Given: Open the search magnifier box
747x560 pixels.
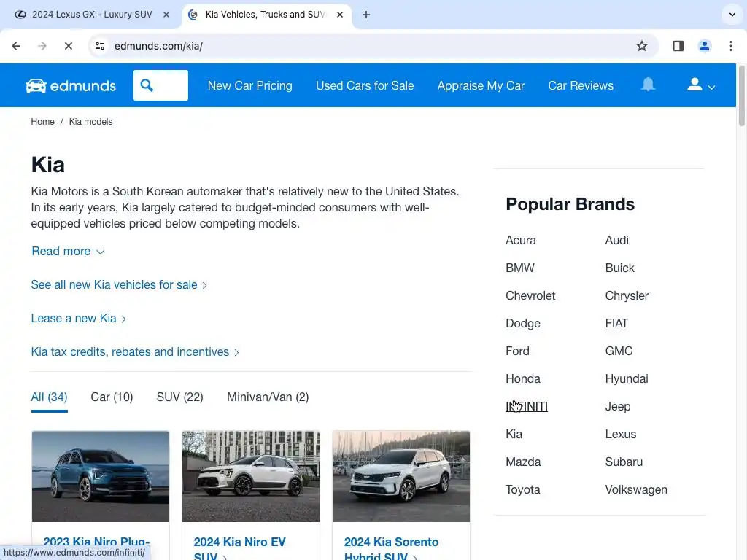Looking at the screenshot, I should click(160, 85).
